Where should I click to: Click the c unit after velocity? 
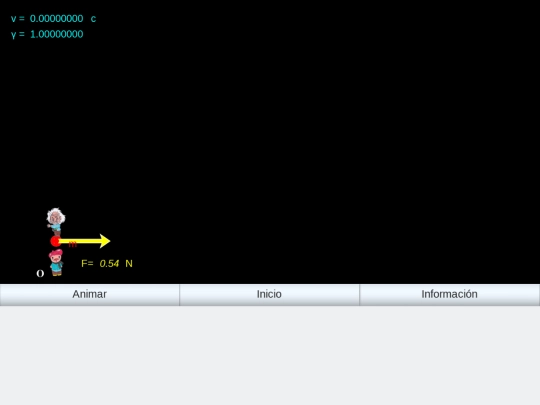coord(93,19)
